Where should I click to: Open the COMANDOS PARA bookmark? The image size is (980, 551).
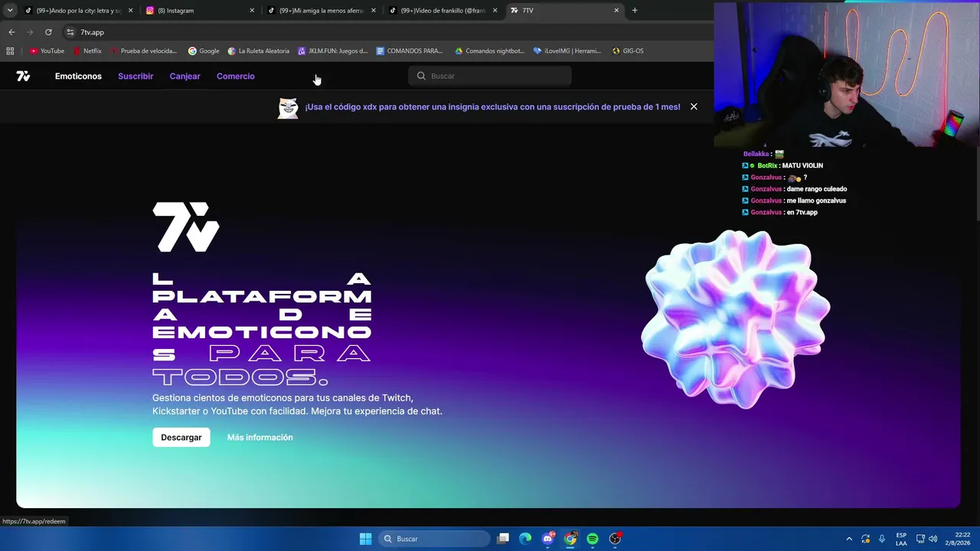[x=410, y=51]
